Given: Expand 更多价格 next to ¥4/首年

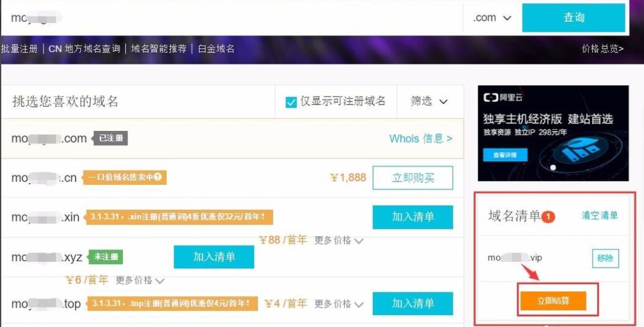Looking at the screenshot, I should pos(339,304).
